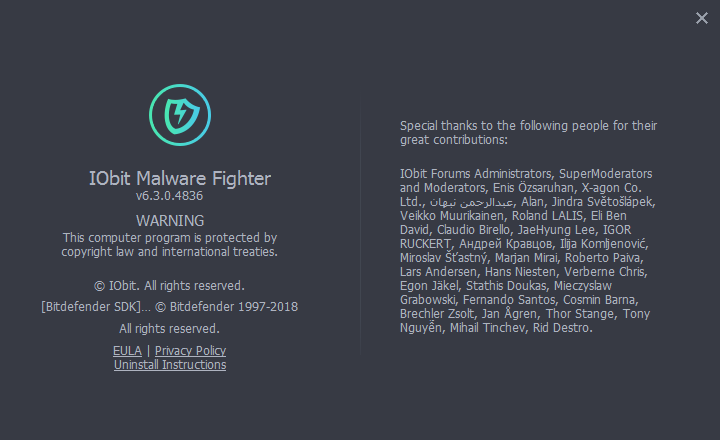Click the copyright law protection notice
The image size is (720, 440).
click(170, 245)
